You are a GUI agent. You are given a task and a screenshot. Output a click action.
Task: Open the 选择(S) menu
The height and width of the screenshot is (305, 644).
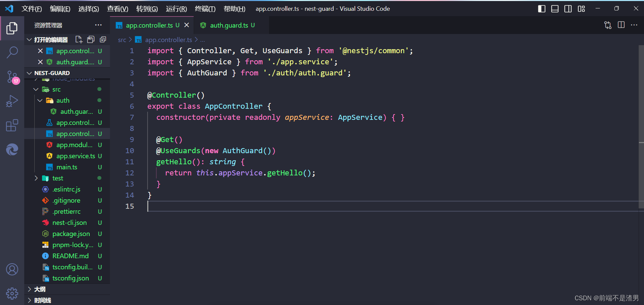tap(88, 9)
